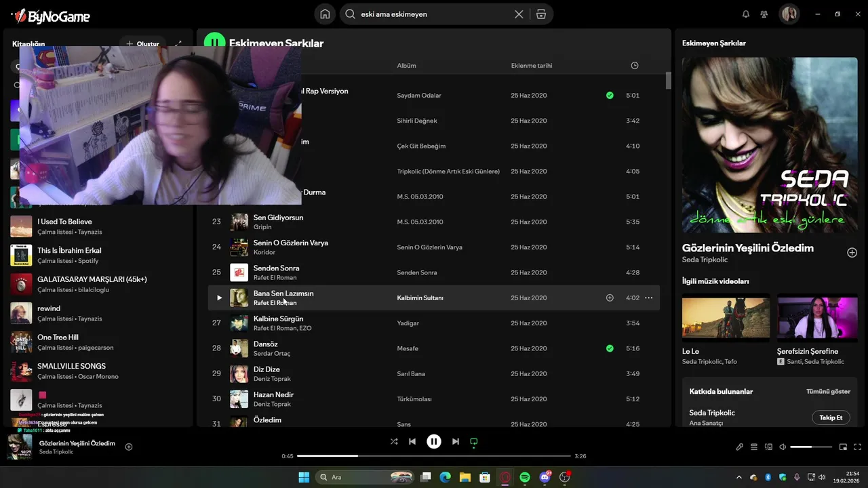Open Friend Activity icon in top bar
868x488 pixels.
pyautogui.click(x=764, y=14)
